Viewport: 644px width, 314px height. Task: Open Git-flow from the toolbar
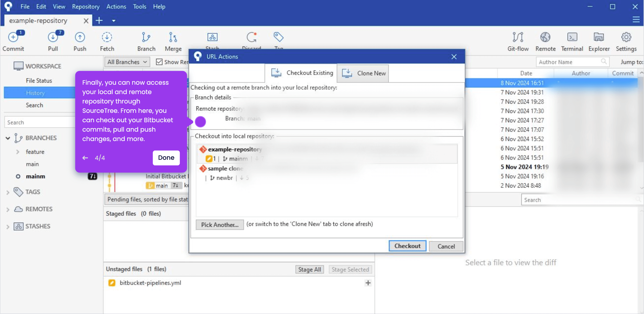click(x=518, y=41)
